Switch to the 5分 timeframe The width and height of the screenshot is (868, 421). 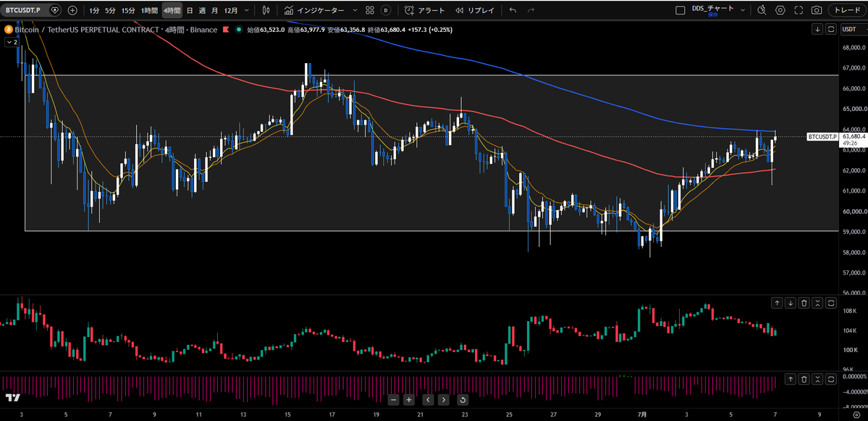pyautogui.click(x=111, y=10)
